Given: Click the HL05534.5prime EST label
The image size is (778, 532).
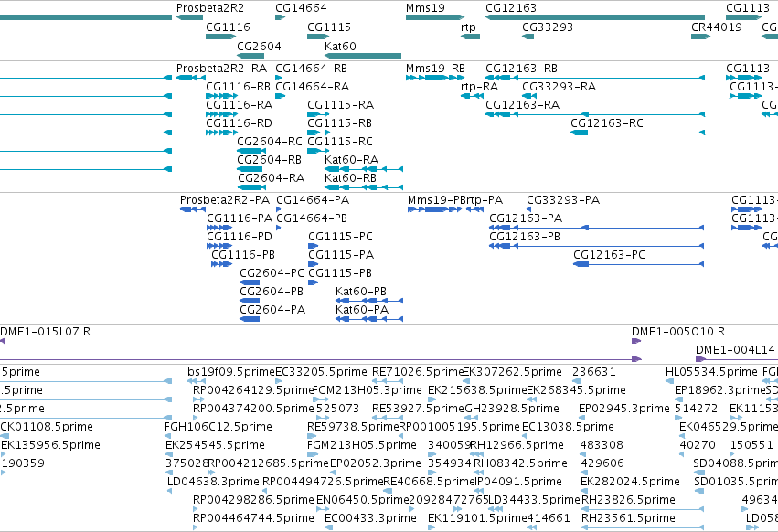Looking at the screenshot, I should [x=711, y=372].
